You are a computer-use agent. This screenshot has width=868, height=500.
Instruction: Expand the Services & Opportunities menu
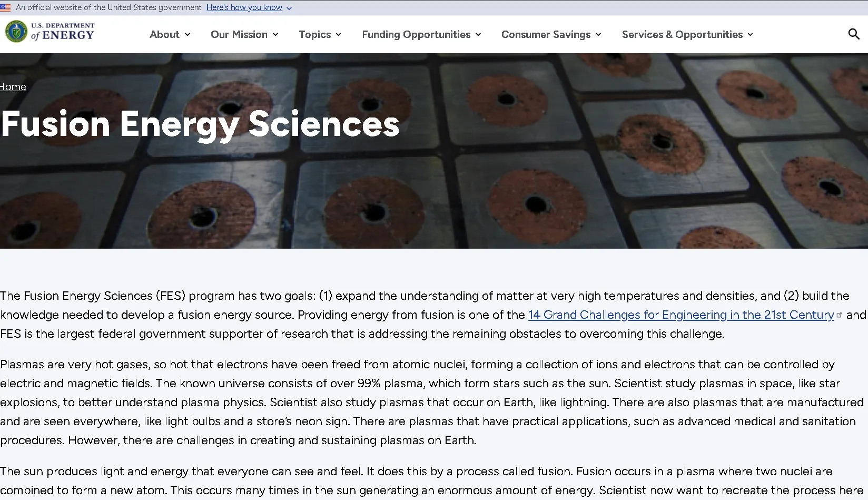click(x=750, y=34)
